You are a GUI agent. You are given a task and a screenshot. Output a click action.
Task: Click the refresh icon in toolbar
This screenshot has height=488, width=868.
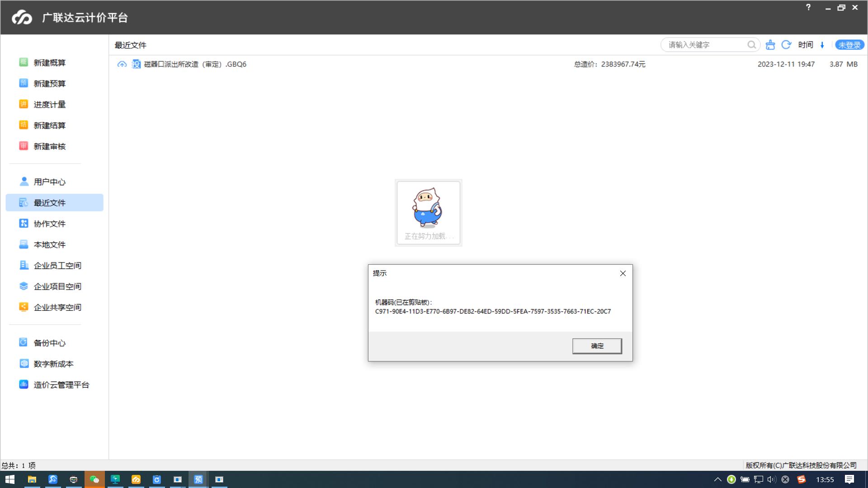pyautogui.click(x=786, y=45)
